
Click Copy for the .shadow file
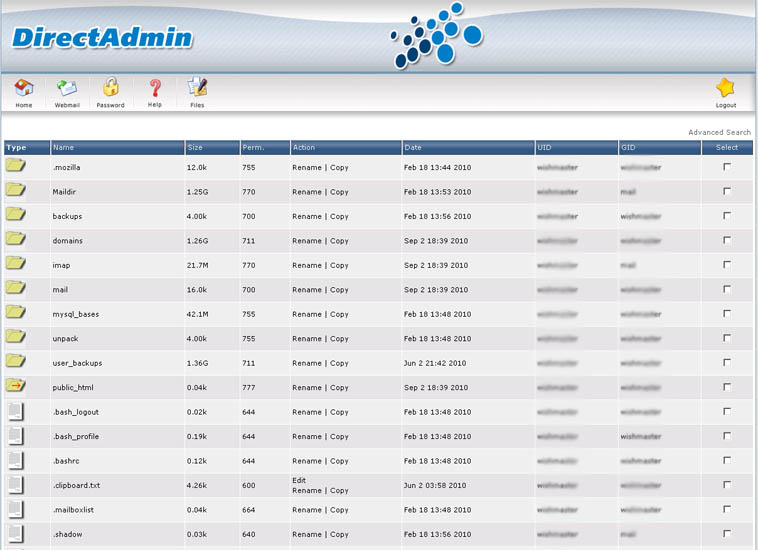339,535
